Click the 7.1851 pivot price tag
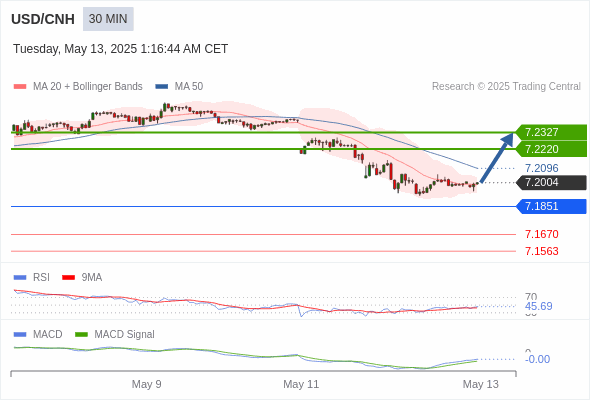Image resolution: width=590 pixels, height=400 pixels. pos(551,207)
